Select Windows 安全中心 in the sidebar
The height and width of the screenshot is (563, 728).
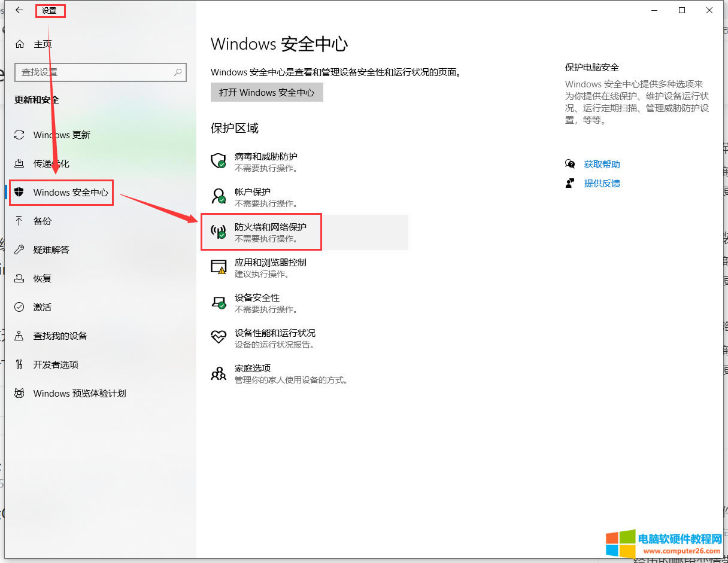coord(71,193)
